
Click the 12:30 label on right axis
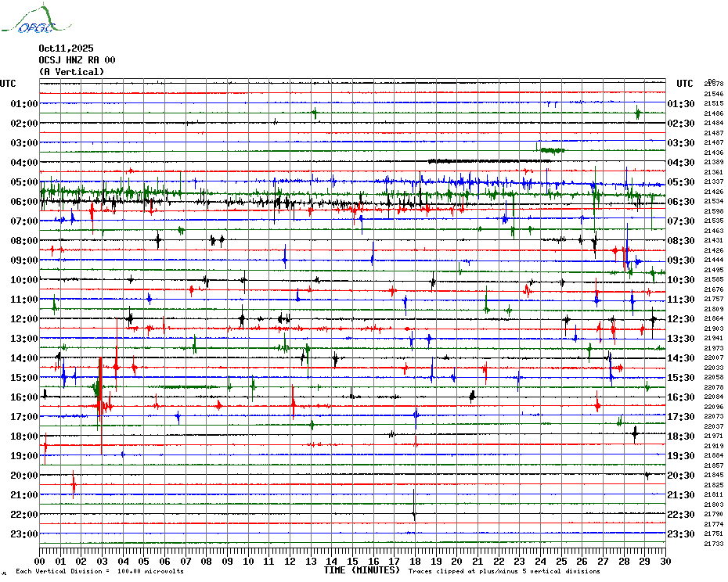(680, 319)
